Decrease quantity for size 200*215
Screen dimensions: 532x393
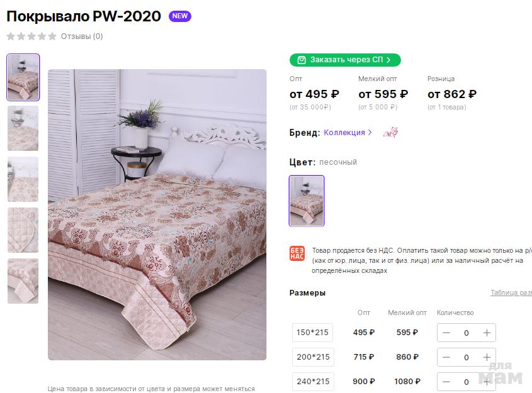tap(446, 357)
